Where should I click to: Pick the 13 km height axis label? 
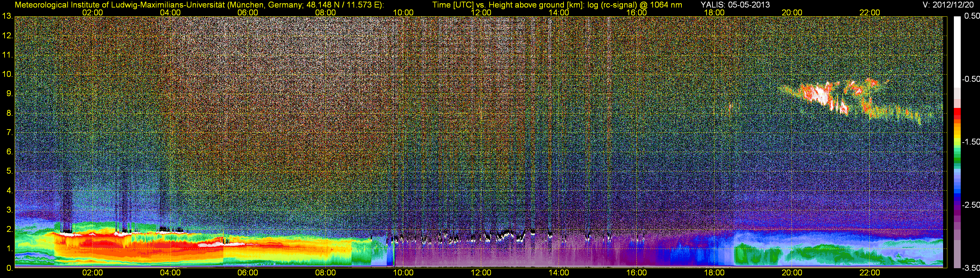(7, 16)
